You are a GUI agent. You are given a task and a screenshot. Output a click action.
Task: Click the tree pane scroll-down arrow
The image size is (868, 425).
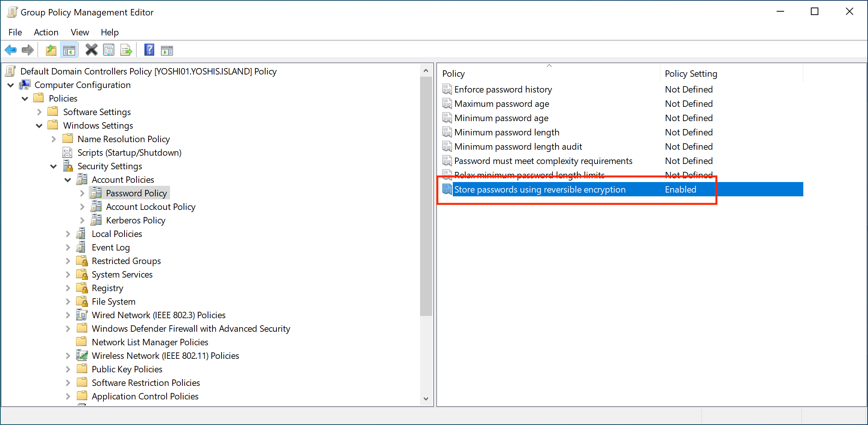pyautogui.click(x=426, y=399)
